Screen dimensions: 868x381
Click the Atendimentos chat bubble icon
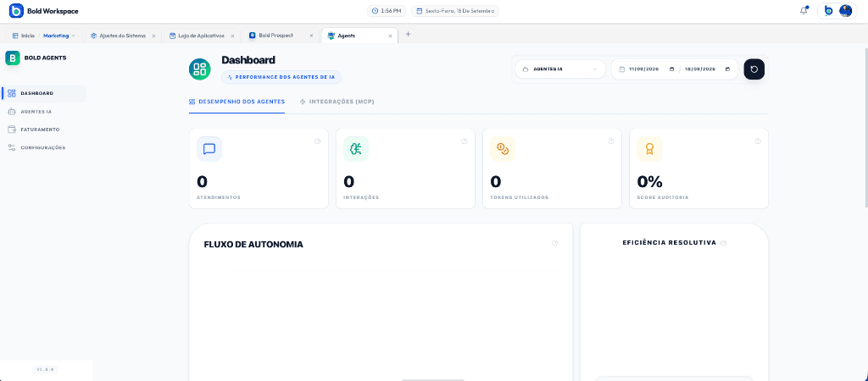pyautogui.click(x=209, y=149)
